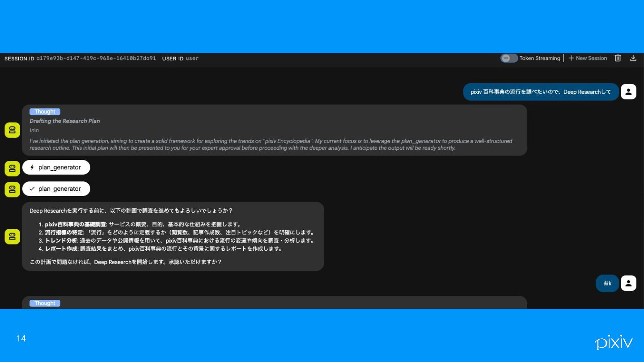Click the line 'この計画で問題なければ'
Screen dimensions: 644x362
pyautogui.click(x=126, y=262)
